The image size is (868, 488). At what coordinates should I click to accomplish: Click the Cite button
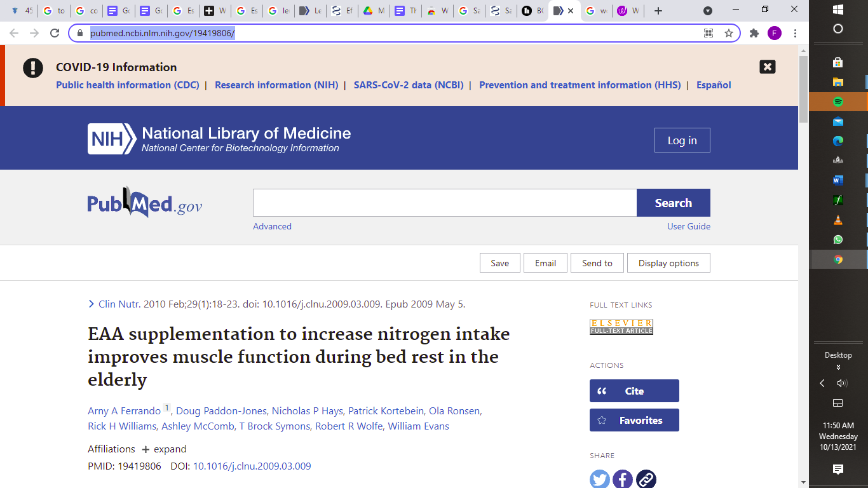pyautogui.click(x=634, y=391)
